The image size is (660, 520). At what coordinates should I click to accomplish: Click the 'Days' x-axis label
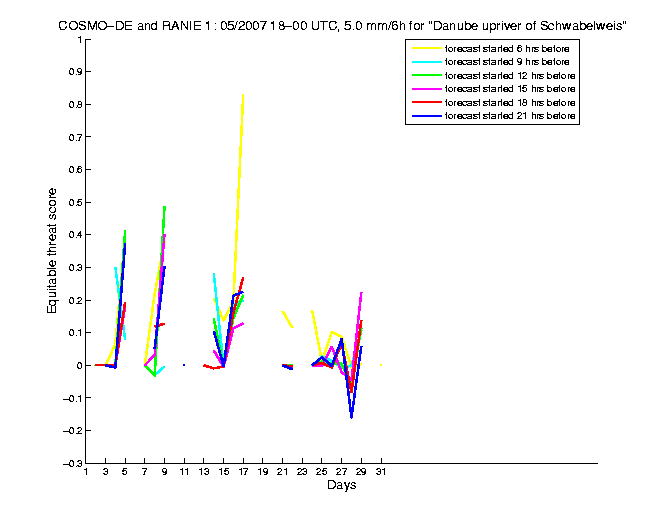click(341, 486)
